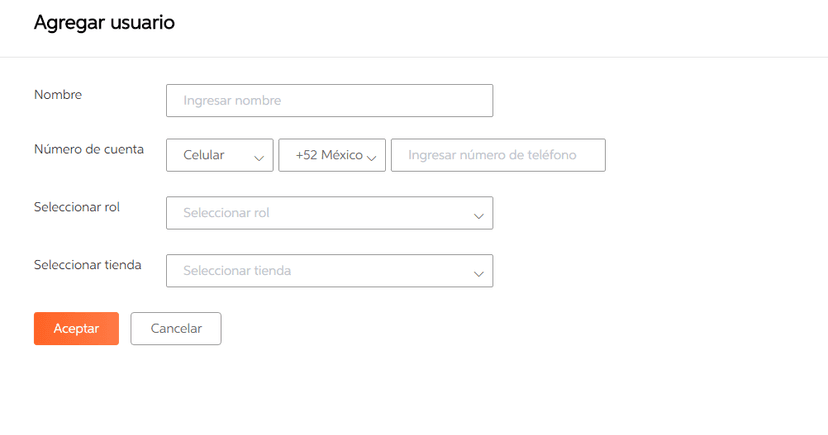The width and height of the screenshot is (828, 435).
Task: Select the +52 México text in the code selector
Action: click(328, 155)
